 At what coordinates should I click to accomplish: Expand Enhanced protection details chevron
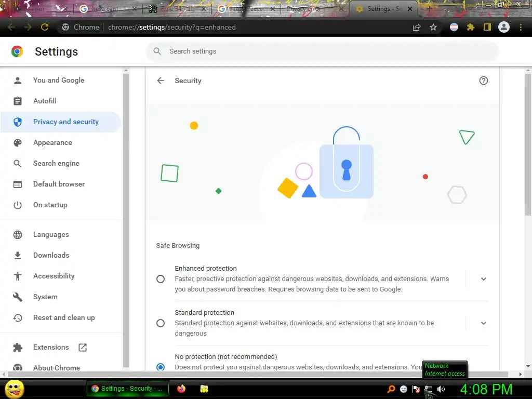484,279
